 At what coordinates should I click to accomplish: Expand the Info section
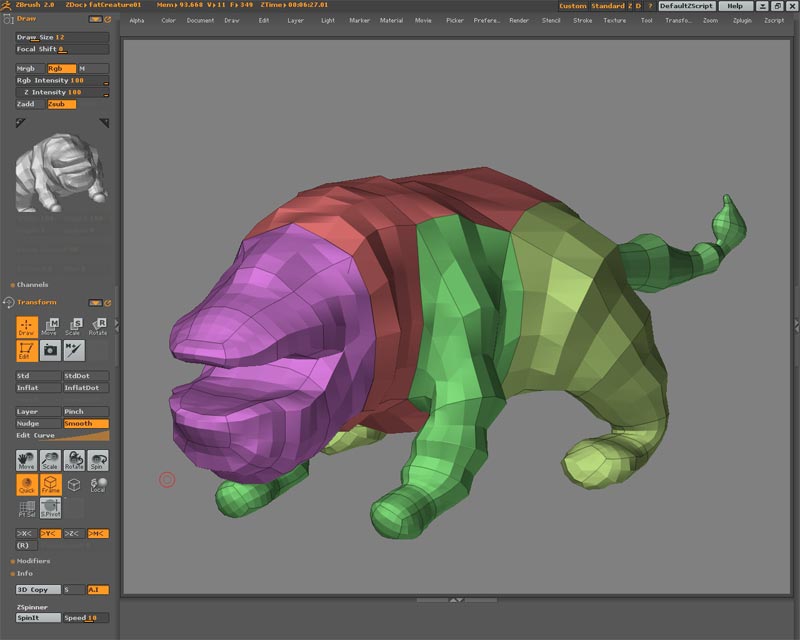pyautogui.click(x=24, y=573)
